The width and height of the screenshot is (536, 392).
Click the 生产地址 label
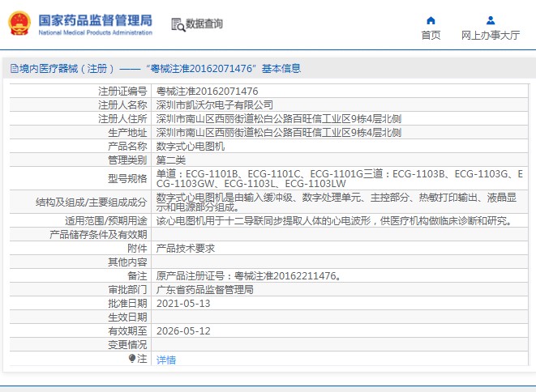pos(127,133)
